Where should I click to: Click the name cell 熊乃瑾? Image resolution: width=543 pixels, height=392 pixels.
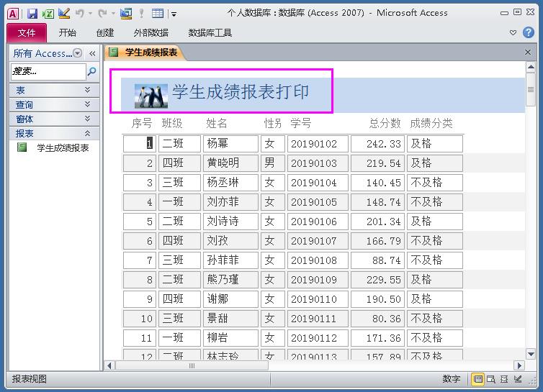coord(230,279)
